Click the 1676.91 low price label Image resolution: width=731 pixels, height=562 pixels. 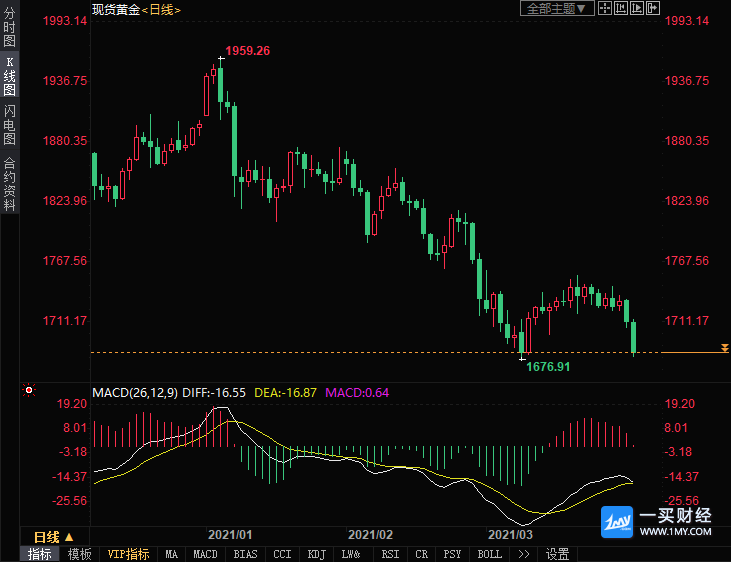pyautogui.click(x=548, y=367)
